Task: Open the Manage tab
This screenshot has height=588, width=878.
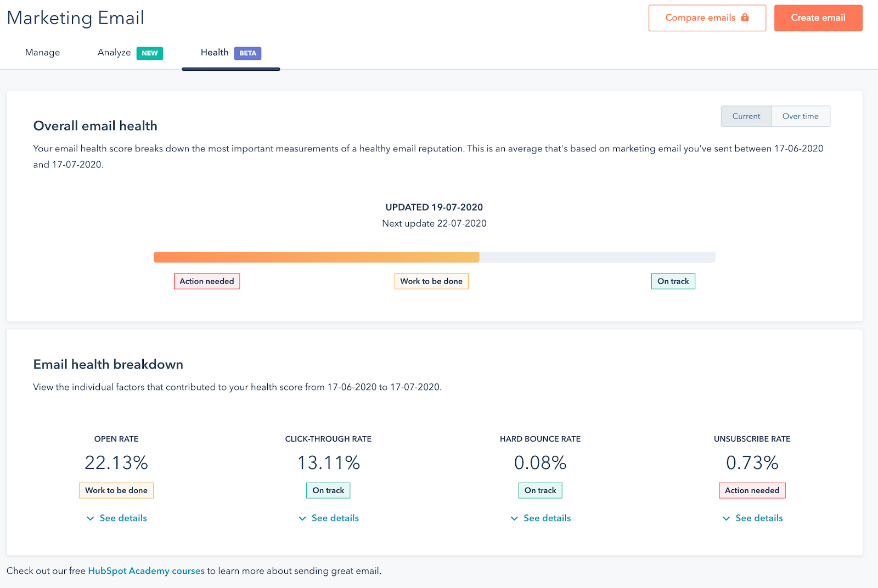Action: pyautogui.click(x=42, y=53)
